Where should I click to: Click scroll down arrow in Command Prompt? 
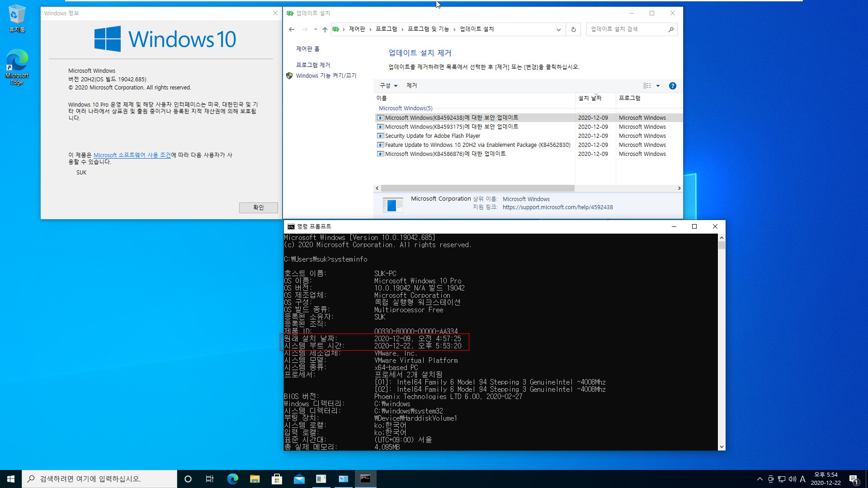pyautogui.click(x=722, y=447)
